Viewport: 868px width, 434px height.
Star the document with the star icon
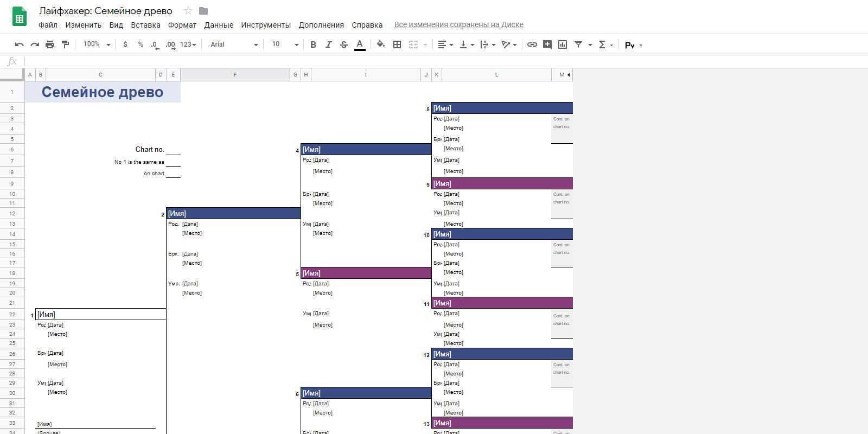coord(188,11)
